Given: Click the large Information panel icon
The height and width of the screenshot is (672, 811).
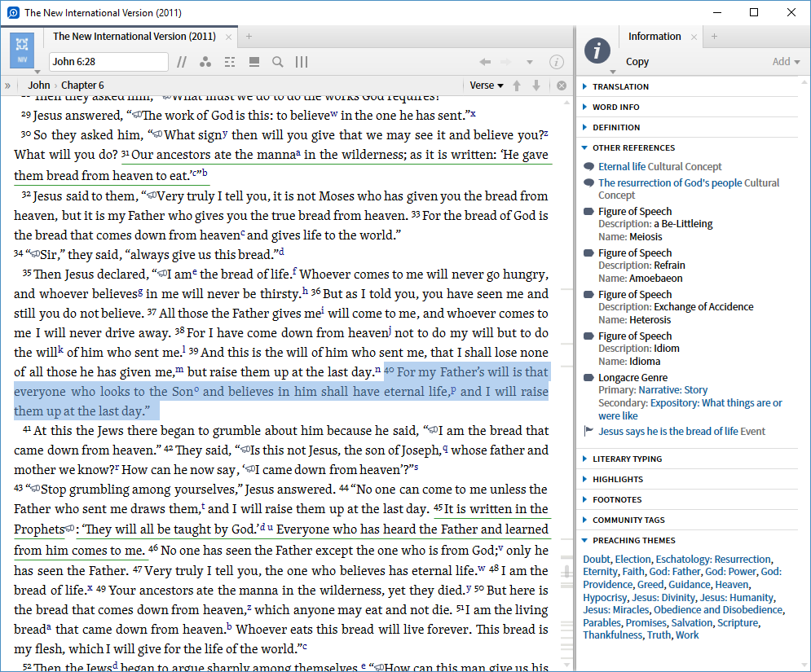Looking at the screenshot, I should [597, 50].
